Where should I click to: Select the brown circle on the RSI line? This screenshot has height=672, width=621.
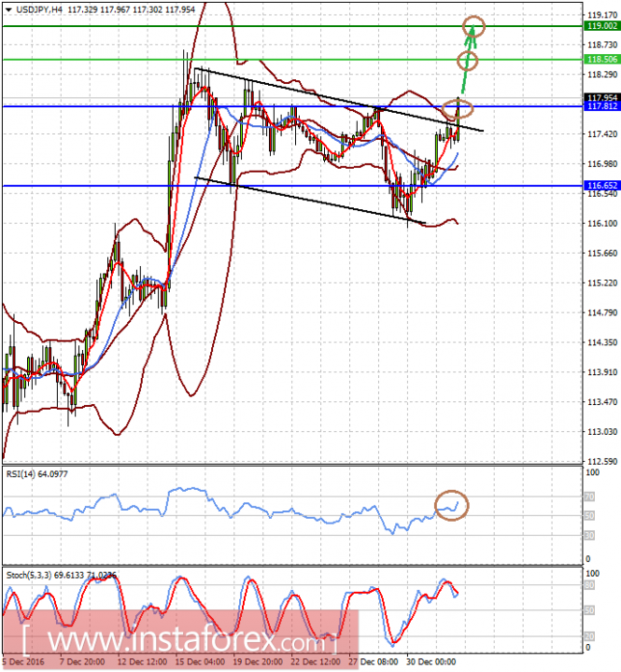click(452, 505)
